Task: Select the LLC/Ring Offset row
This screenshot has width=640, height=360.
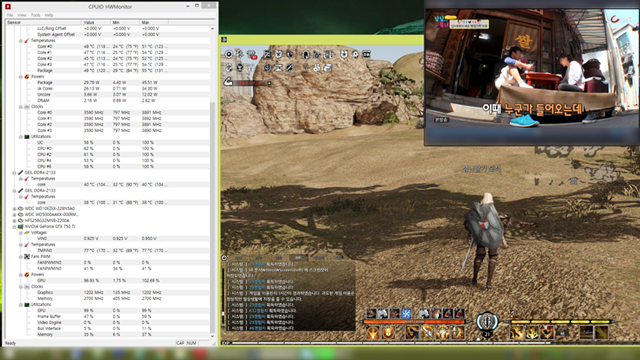Action: tap(108, 29)
